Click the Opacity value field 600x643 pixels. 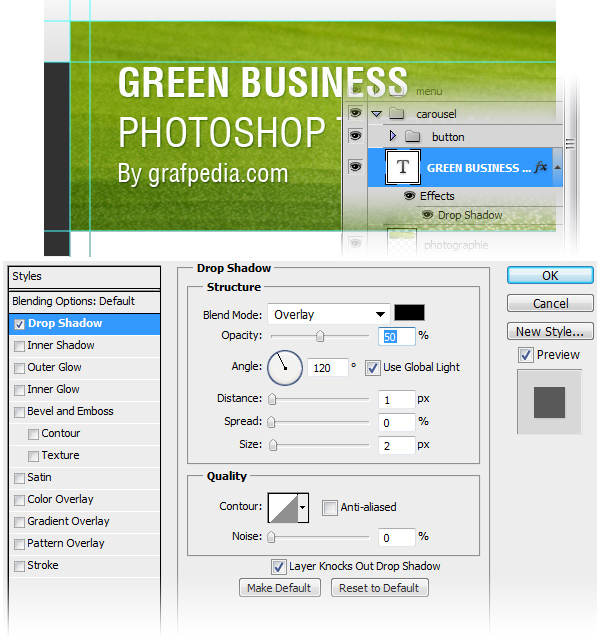tap(397, 336)
